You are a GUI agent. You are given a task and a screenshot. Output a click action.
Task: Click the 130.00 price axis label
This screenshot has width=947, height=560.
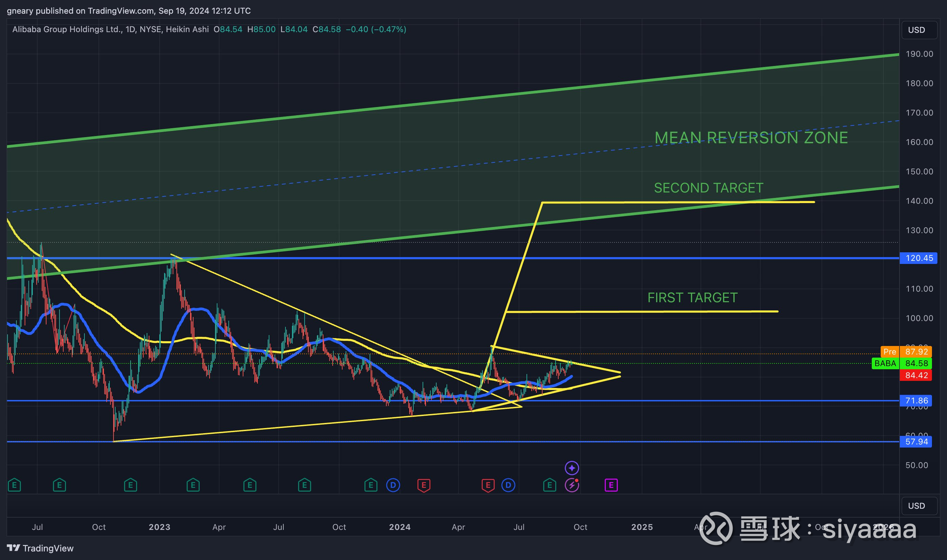coord(919,230)
